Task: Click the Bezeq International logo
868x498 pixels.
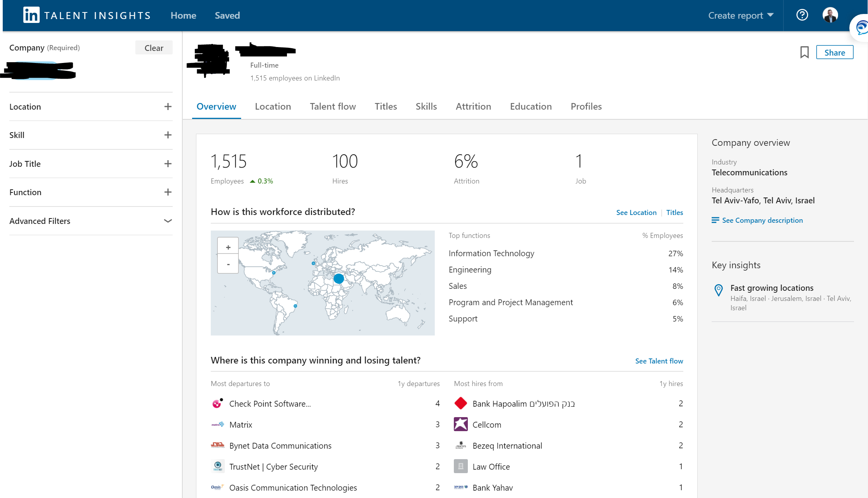Action: 460,445
